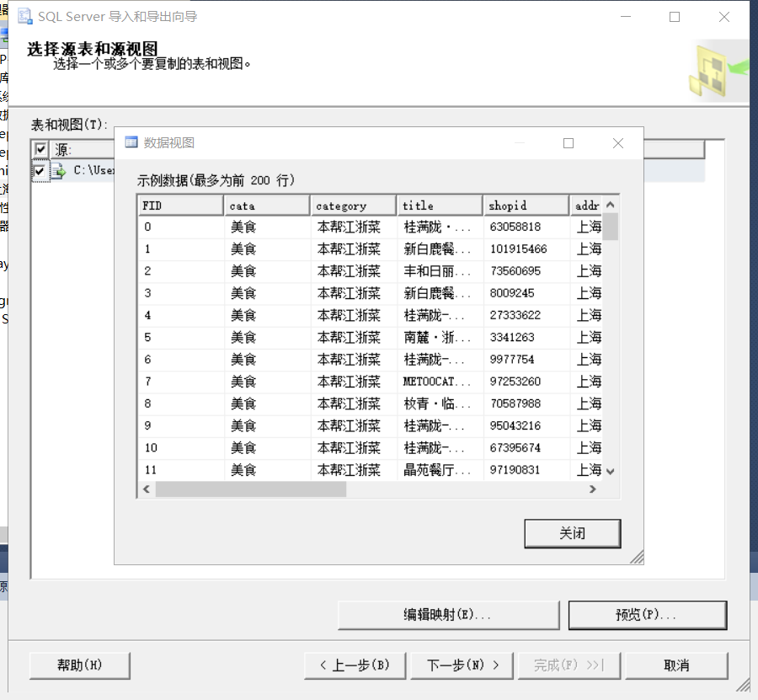The height and width of the screenshot is (700, 758).
Task: Click the grid's vertical scrollbar up arrow
Action: pos(611,205)
